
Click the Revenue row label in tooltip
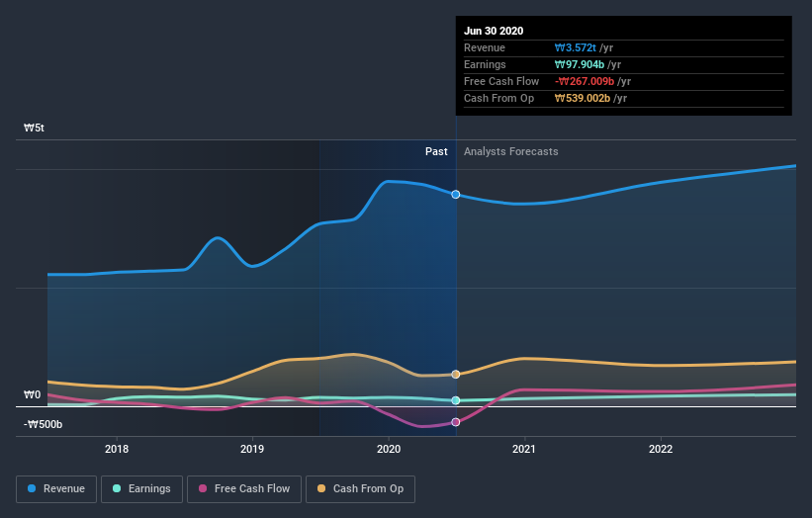click(x=485, y=47)
